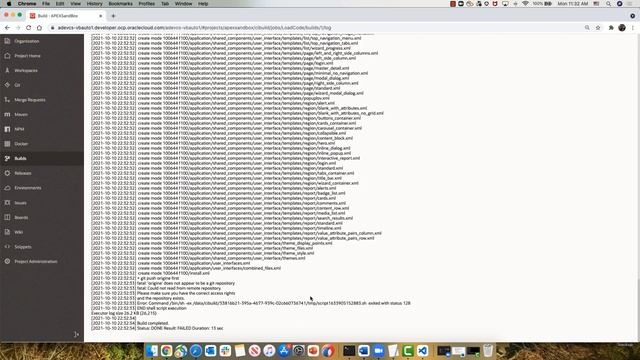Open Safari from the Dock

(196, 351)
